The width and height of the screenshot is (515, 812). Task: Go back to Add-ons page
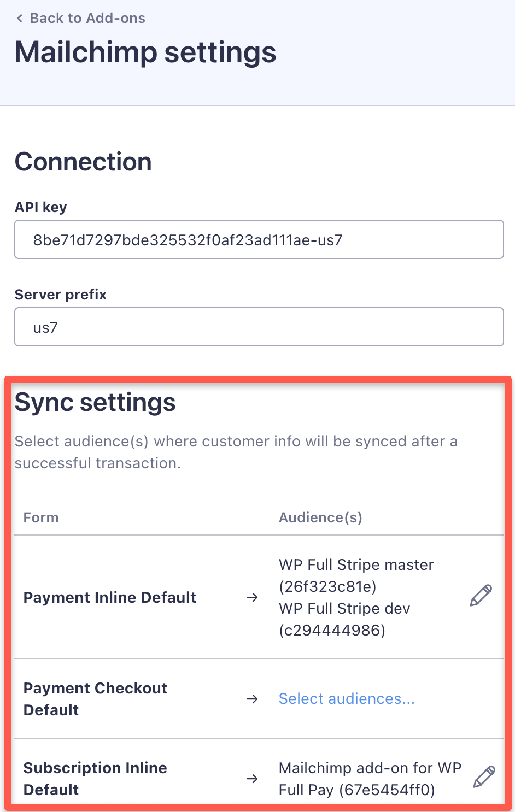click(x=87, y=19)
